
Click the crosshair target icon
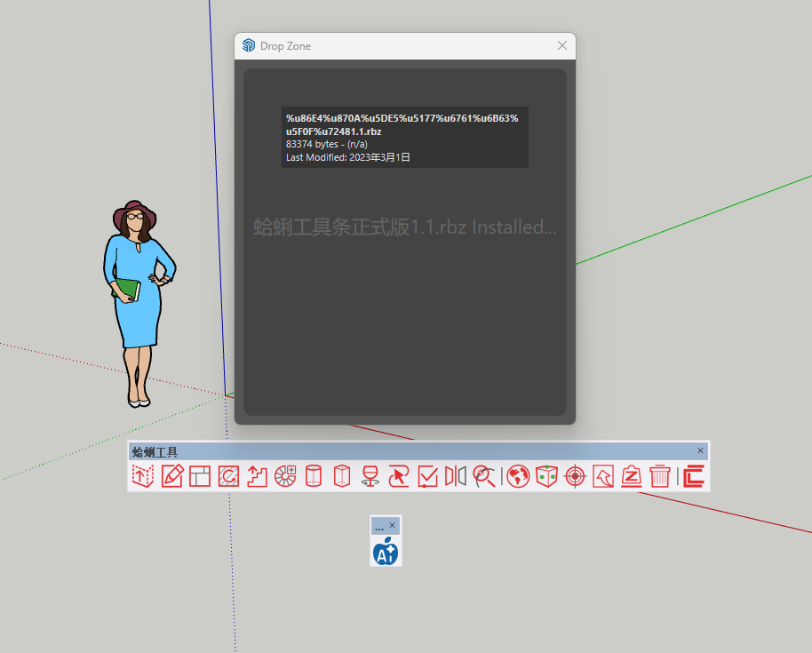[x=575, y=476]
